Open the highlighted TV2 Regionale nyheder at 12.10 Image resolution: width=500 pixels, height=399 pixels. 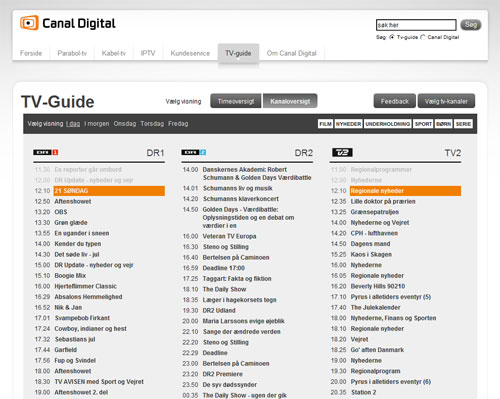(x=405, y=191)
